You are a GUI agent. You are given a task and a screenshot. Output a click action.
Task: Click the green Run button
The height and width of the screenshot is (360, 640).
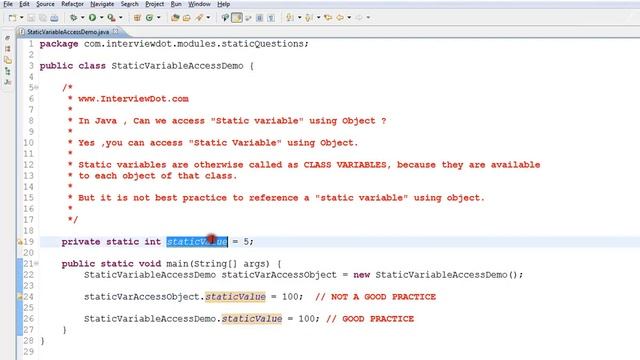[93, 18]
